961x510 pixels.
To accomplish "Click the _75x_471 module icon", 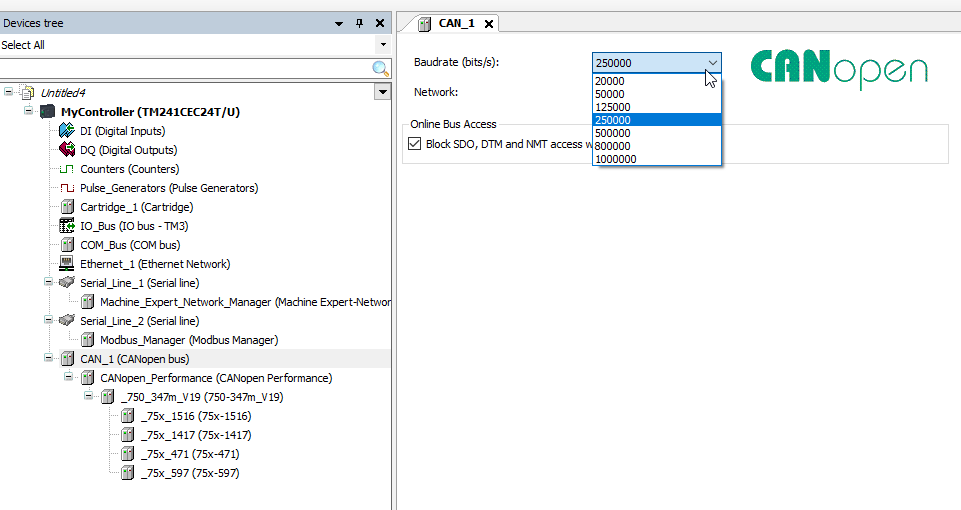I will pos(127,454).
